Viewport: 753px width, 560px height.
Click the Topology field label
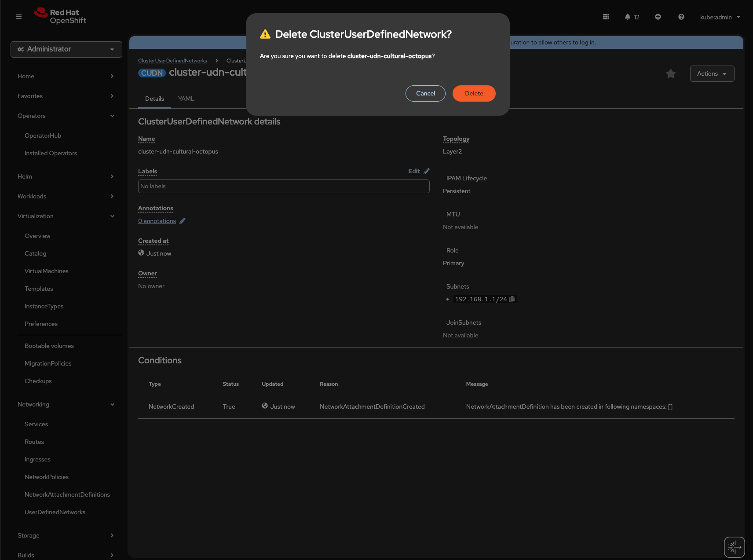coord(456,139)
